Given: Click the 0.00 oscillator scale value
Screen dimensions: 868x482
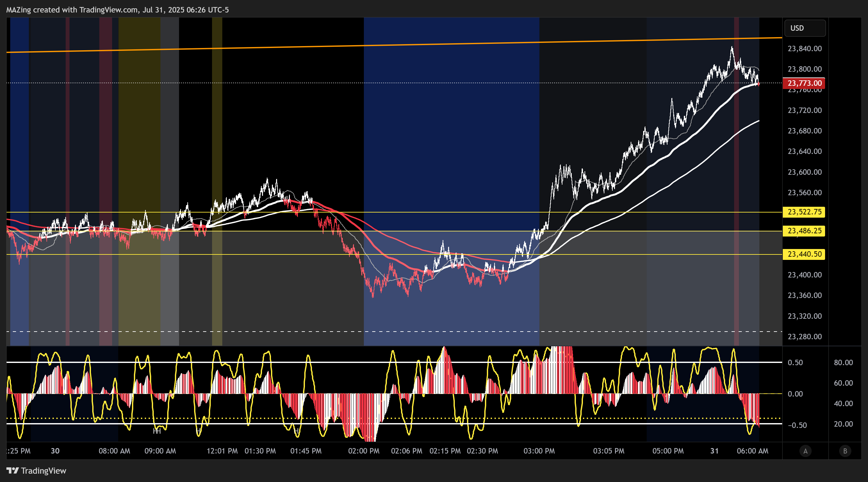Looking at the screenshot, I should coord(795,394).
